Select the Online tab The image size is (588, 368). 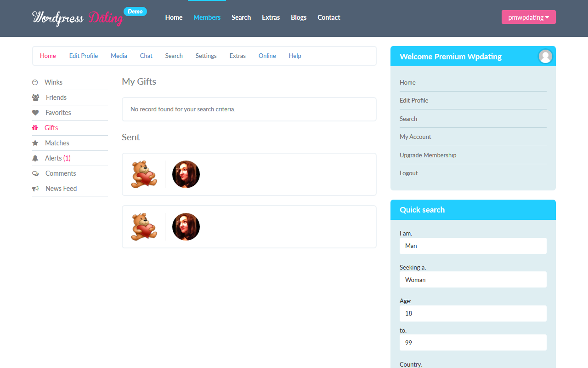[x=267, y=56]
